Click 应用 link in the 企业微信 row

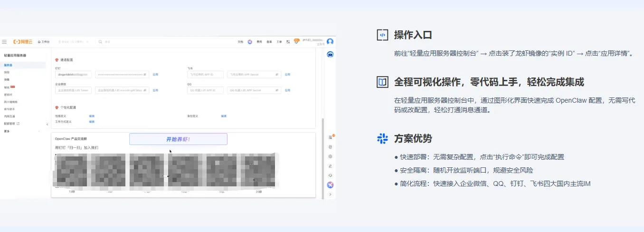coord(155,90)
